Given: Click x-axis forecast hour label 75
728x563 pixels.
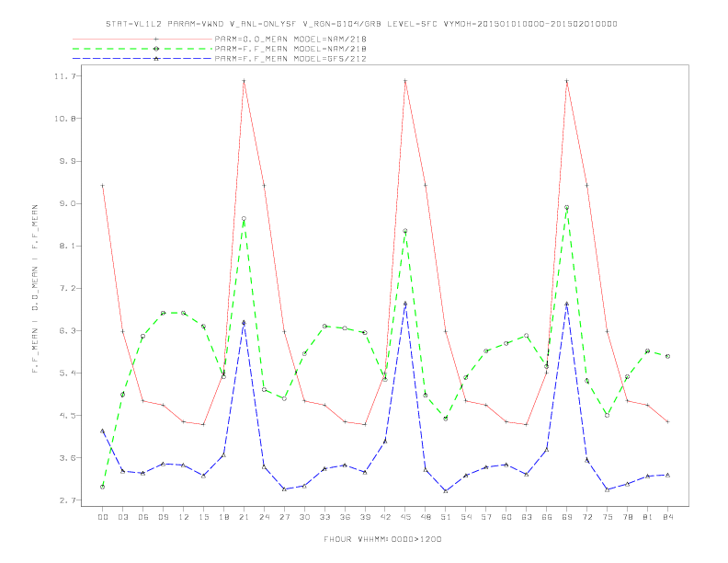Looking at the screenshot, I should [x=608, y=517].
